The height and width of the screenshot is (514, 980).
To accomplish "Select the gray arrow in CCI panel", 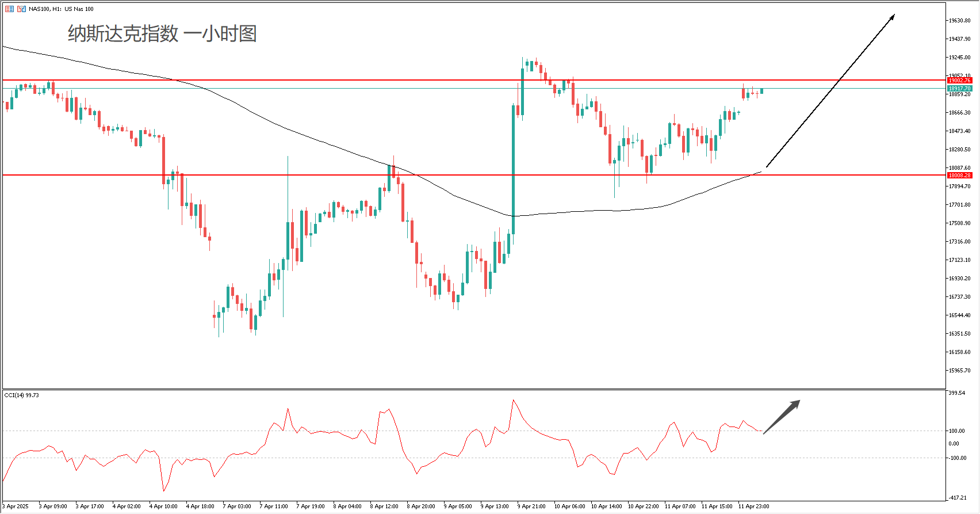I will point(781,417).
